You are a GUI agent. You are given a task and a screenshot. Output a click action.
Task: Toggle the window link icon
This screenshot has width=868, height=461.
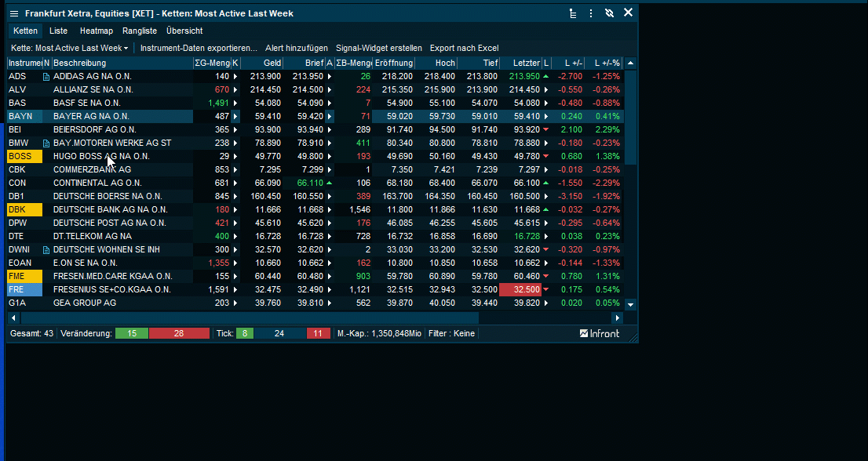pos(609,13)
